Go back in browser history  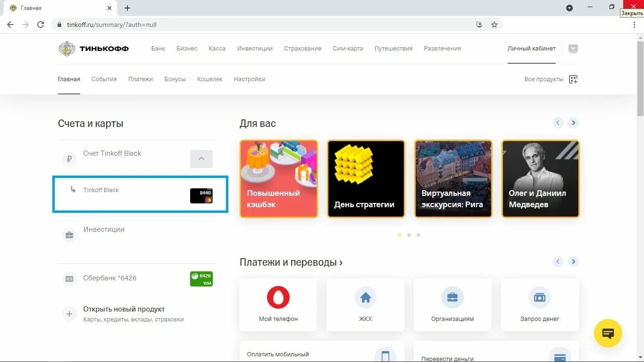[10, 25]
